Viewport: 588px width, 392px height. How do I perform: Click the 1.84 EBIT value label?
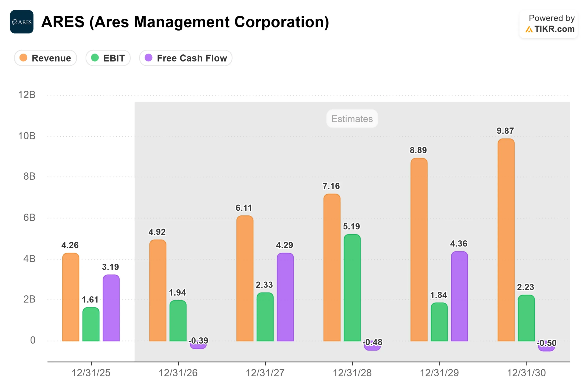(438, 295)
